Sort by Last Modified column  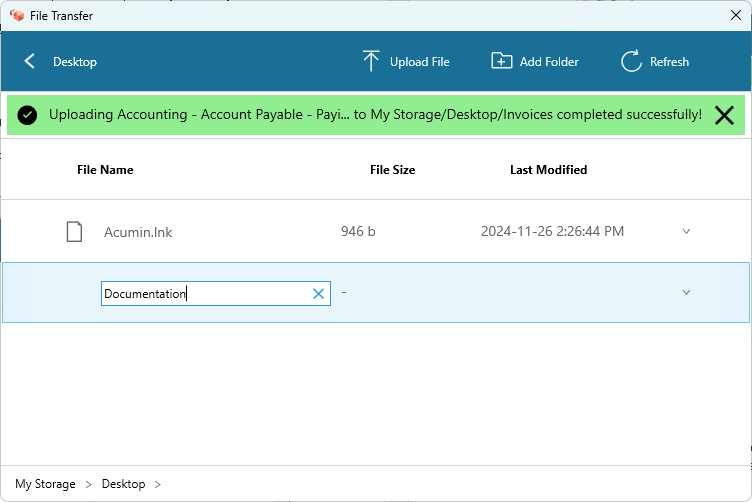pos(548,170)
